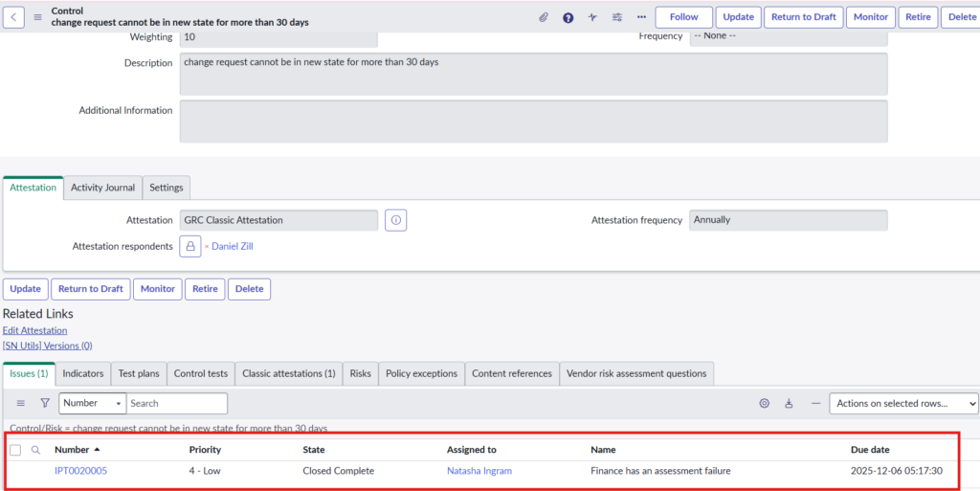Viewport: 980px width, 491px height.
Task: Click the Follow button in header
Action: (x=683, y=17)
